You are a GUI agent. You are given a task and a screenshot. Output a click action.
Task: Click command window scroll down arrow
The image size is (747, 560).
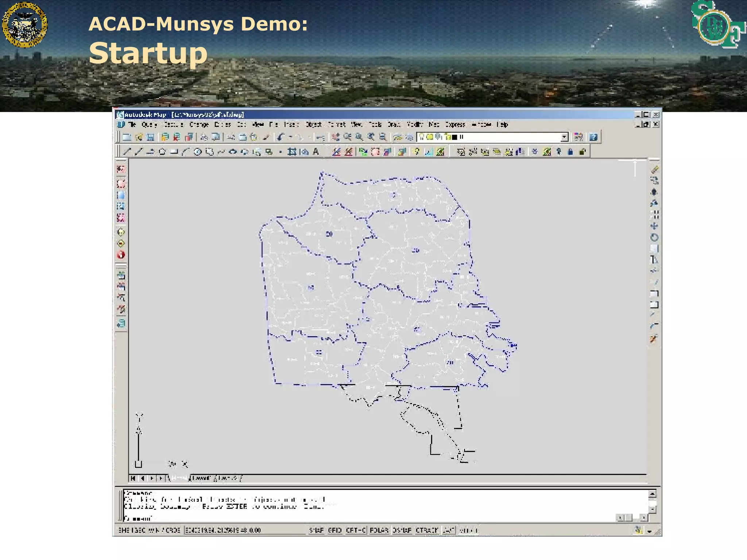pyautogui.click(x=653, y=509)
